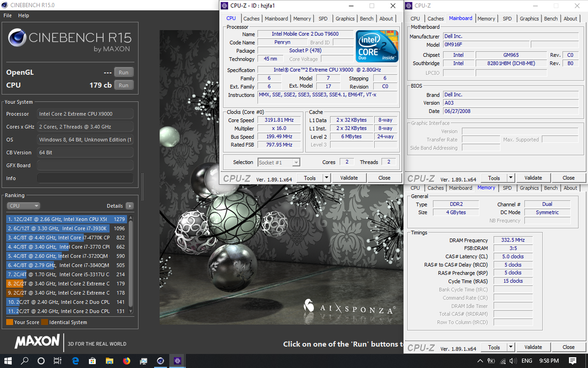Click Tools button in Mainboard window

coord(494,178)
